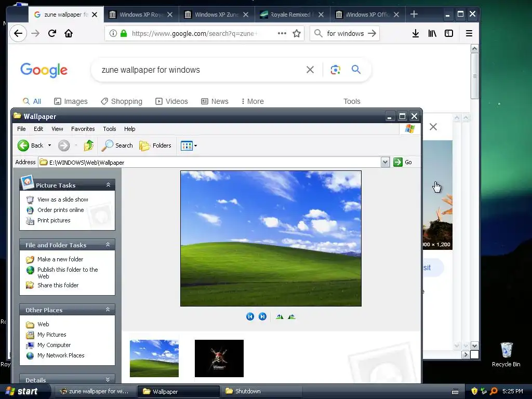Image resolution: width=532 pixels, height=399 pixels.
Task: Switch to Google Images results
Action: click(71, 101)
